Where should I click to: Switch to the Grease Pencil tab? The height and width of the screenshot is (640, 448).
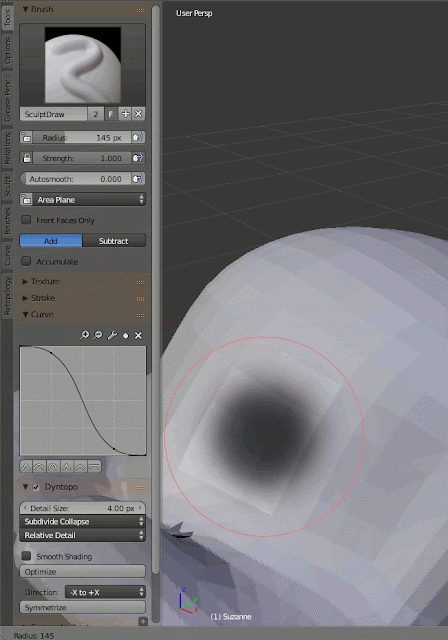tap(7, 98)
